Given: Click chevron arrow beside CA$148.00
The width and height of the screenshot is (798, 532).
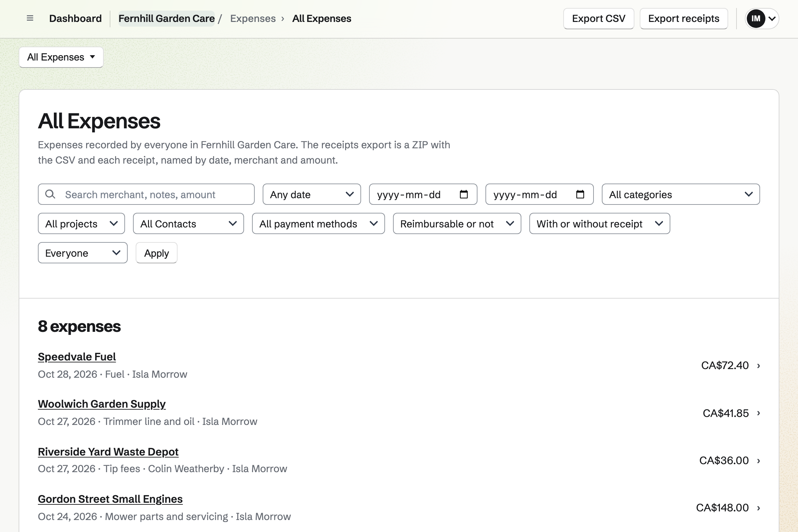Looking at the screenshot, I should [x=758, y=508].
